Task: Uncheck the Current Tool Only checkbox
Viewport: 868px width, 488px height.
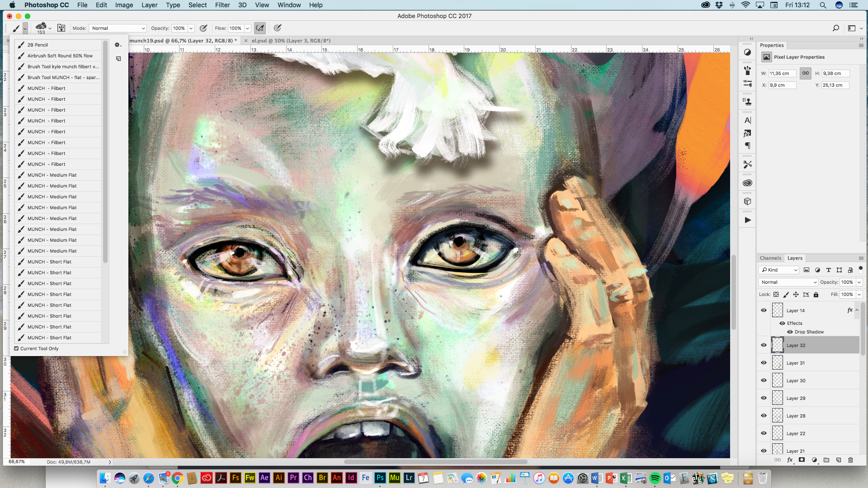Action: pyautogui.click(x=17, y=348)
